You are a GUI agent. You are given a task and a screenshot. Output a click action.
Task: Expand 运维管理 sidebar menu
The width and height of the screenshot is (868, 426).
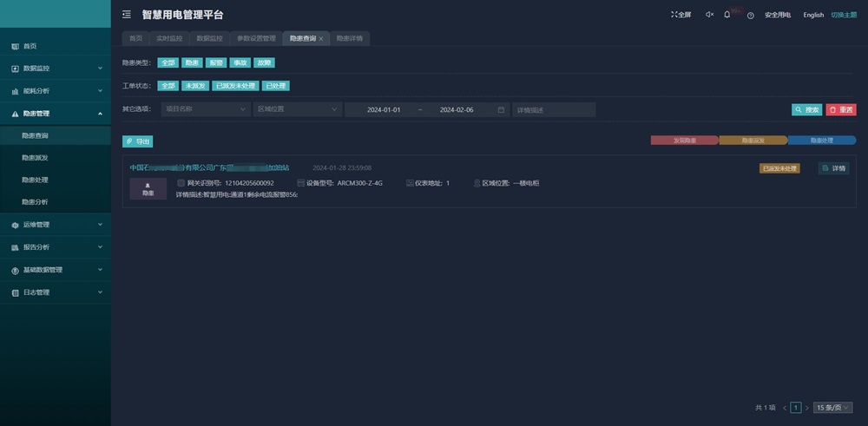(x=56, y=225)
